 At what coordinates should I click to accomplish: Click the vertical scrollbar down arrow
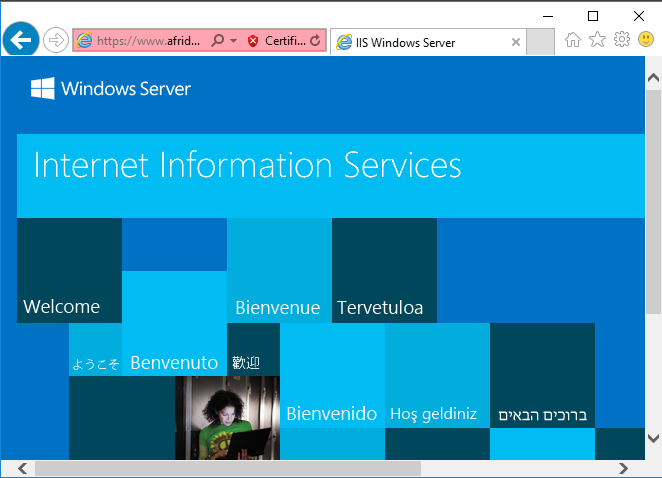(653, 438)
